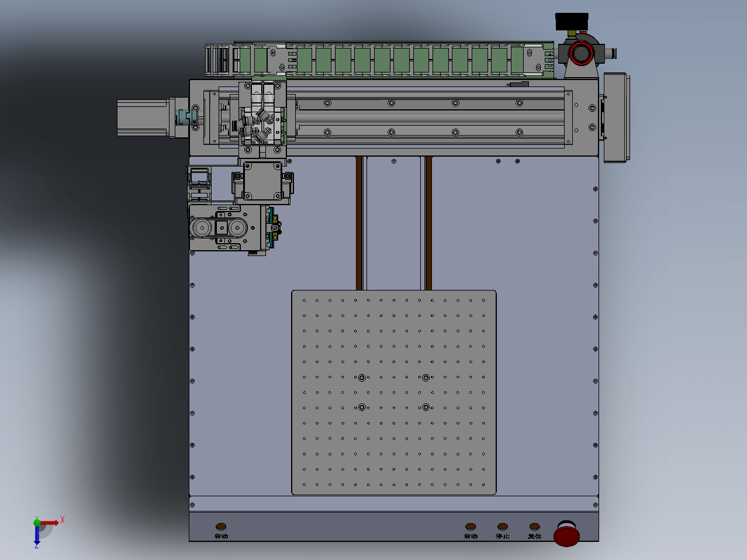Select the square motor below the carriage
Image resolution: width=747 pixels, height=560 pixels.
coord(262,181)
